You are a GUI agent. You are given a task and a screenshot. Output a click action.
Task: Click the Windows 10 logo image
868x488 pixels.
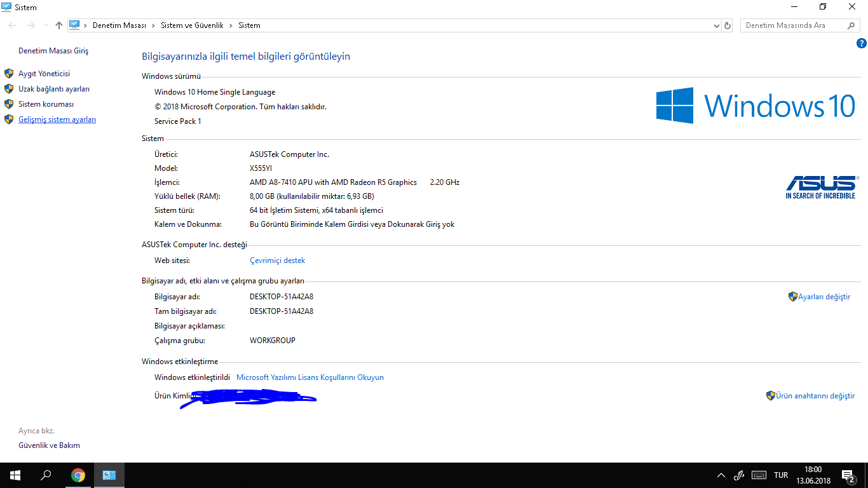pyautogui.click(x=756, y=105)
